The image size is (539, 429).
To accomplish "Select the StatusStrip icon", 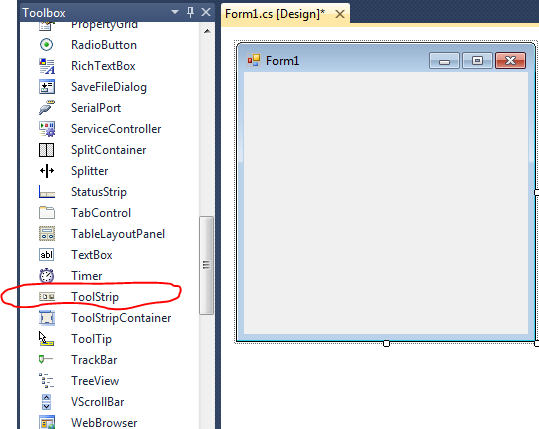I will [46, 192].
